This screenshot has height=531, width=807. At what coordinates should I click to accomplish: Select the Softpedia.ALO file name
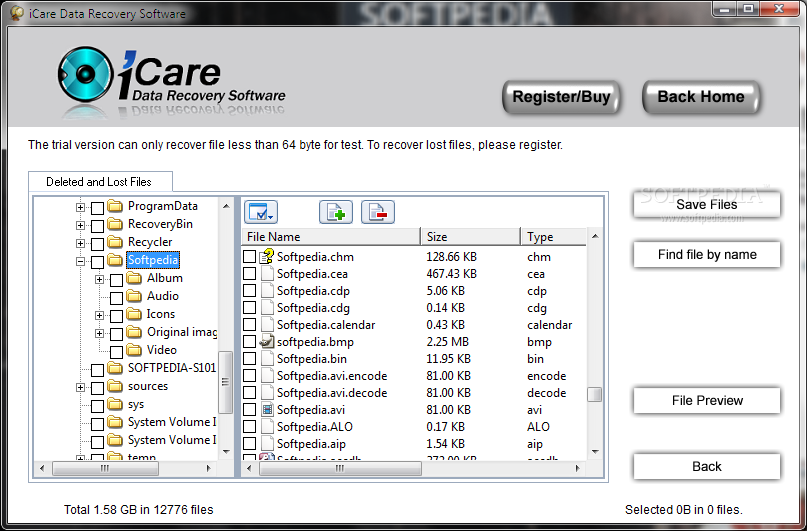(x=315, y=427)
